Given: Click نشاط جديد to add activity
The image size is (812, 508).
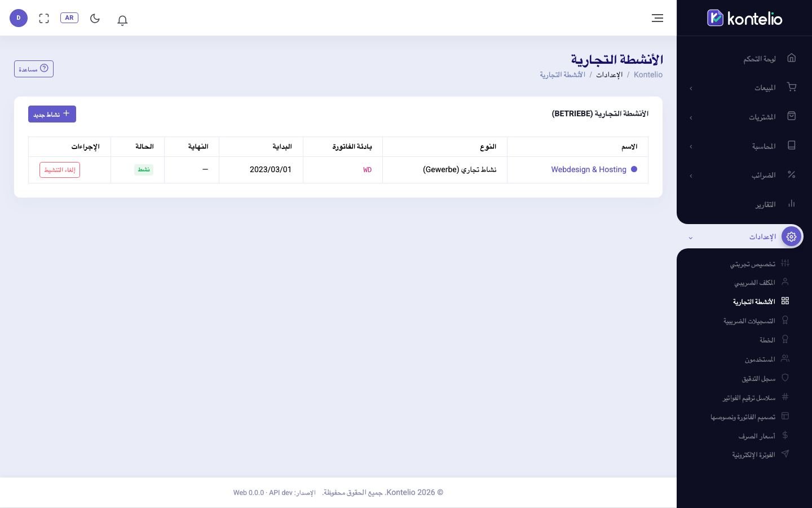Looking at the screenshot, I should [52, 114].
